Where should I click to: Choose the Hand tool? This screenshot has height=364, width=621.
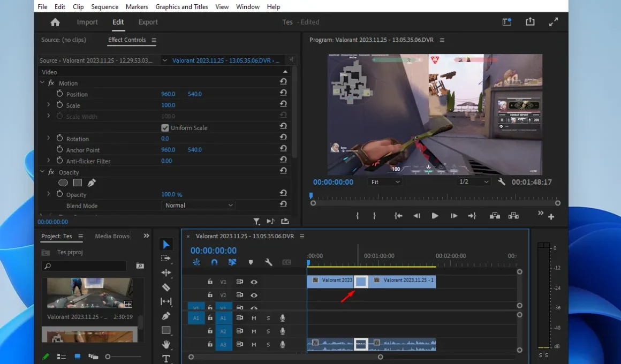(166, 344)
